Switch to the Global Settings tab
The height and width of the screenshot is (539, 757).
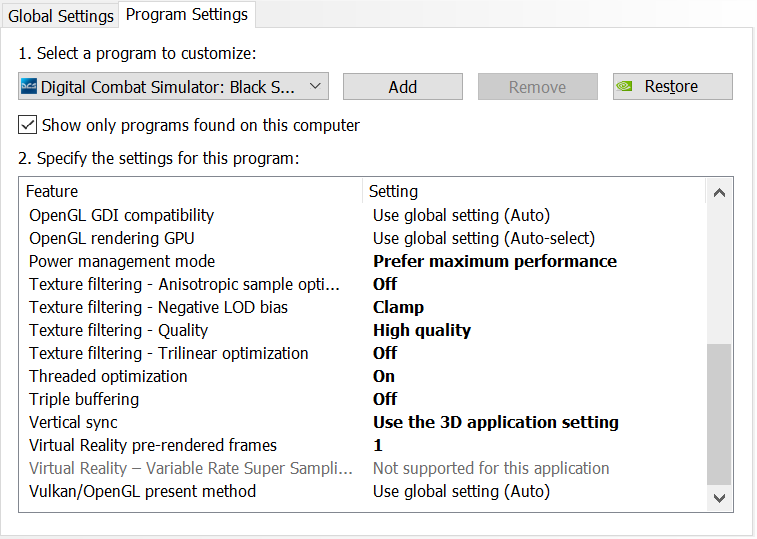[61, 16]
